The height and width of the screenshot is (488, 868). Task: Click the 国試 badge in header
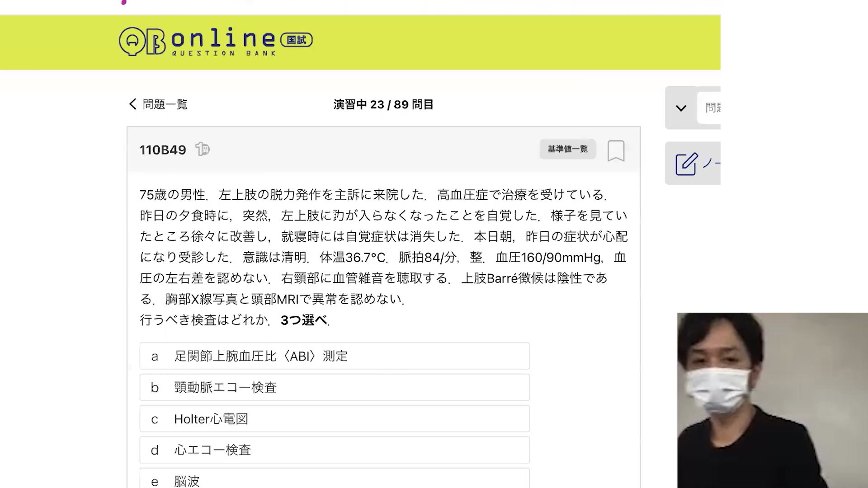[x=297, y=40]
